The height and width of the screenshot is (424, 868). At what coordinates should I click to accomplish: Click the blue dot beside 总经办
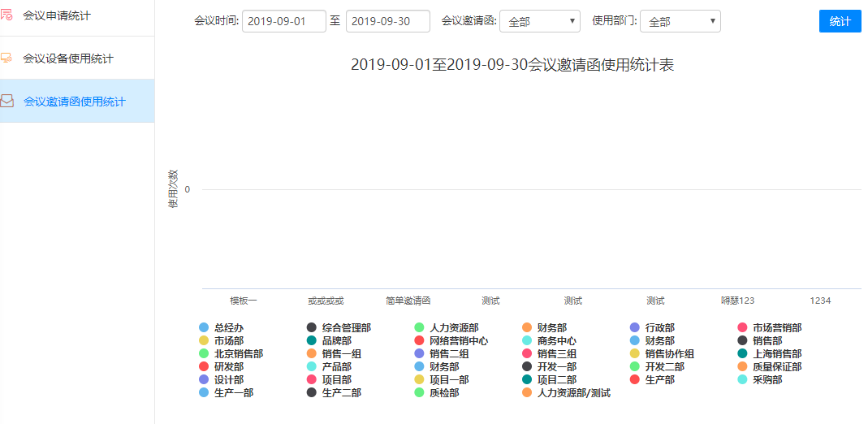tap(204, 328)
